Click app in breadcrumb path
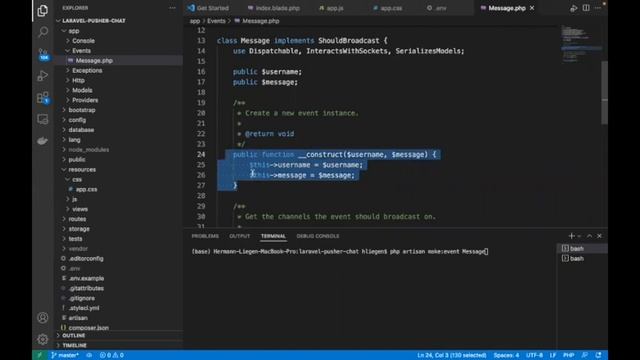The image size is (640, 360). click(x=195, y=21)
